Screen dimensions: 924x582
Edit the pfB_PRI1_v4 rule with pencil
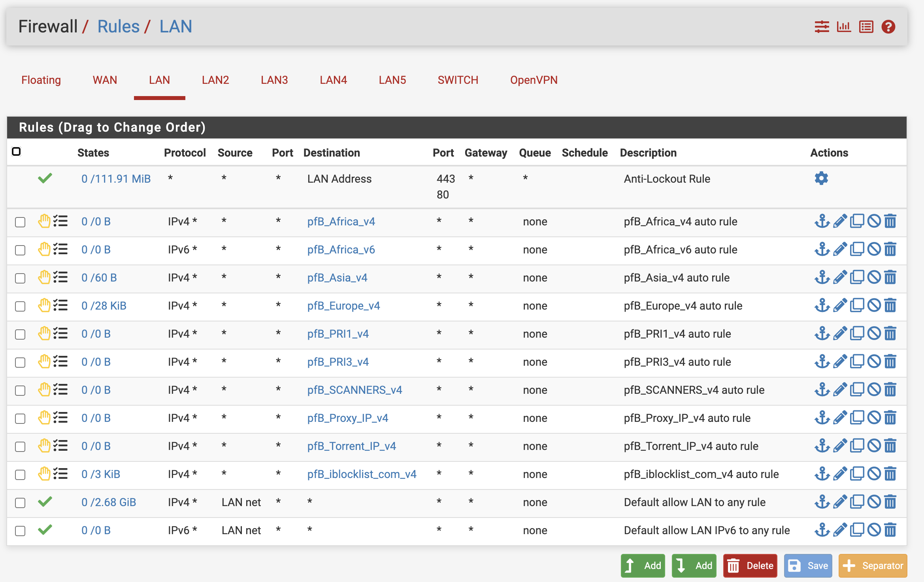840,333
